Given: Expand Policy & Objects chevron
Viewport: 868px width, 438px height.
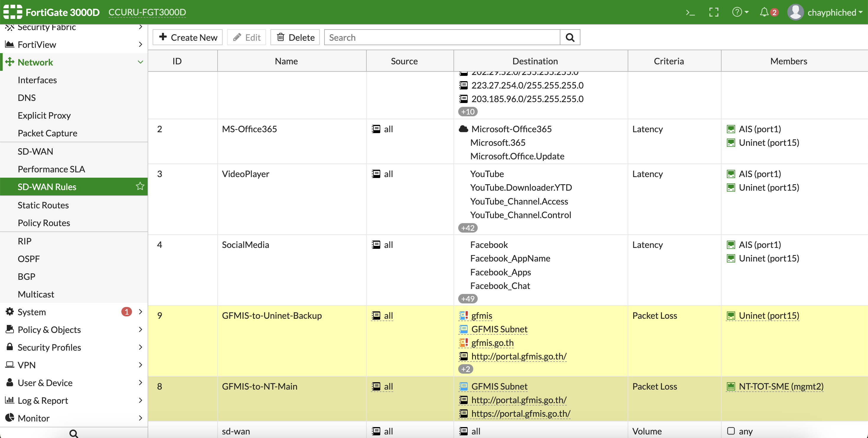Looking at the screenshot, I should coord(140,329).
